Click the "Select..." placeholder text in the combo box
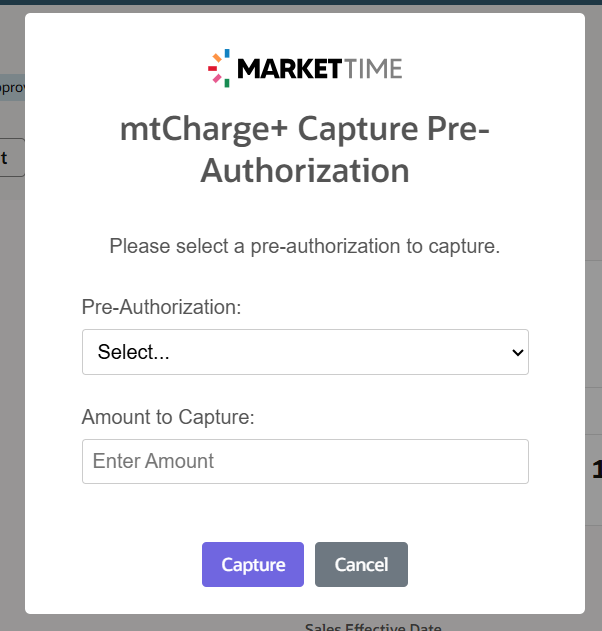Image resolution: width=602 pixels, height=631 pixels. (133, 352)
